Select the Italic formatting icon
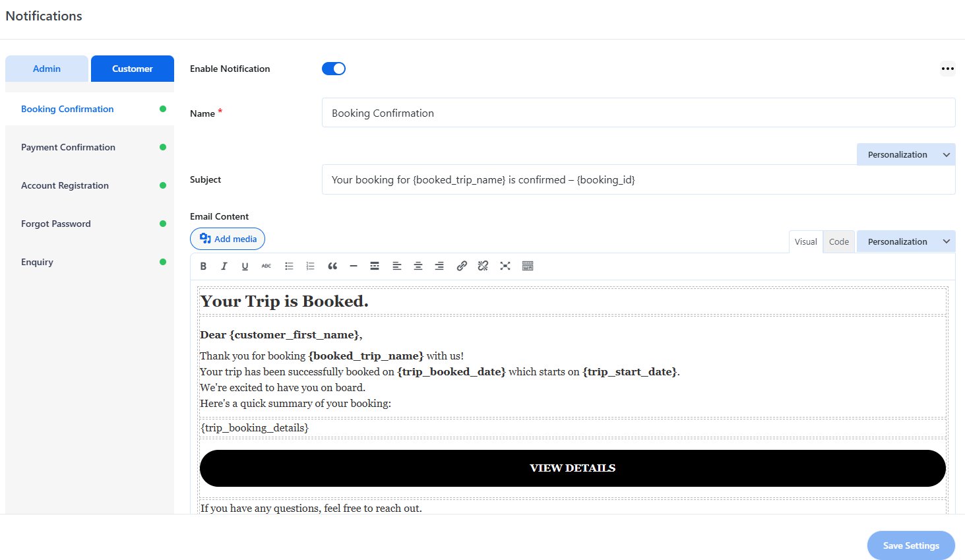965x560 pixels. tap(224, 266)
